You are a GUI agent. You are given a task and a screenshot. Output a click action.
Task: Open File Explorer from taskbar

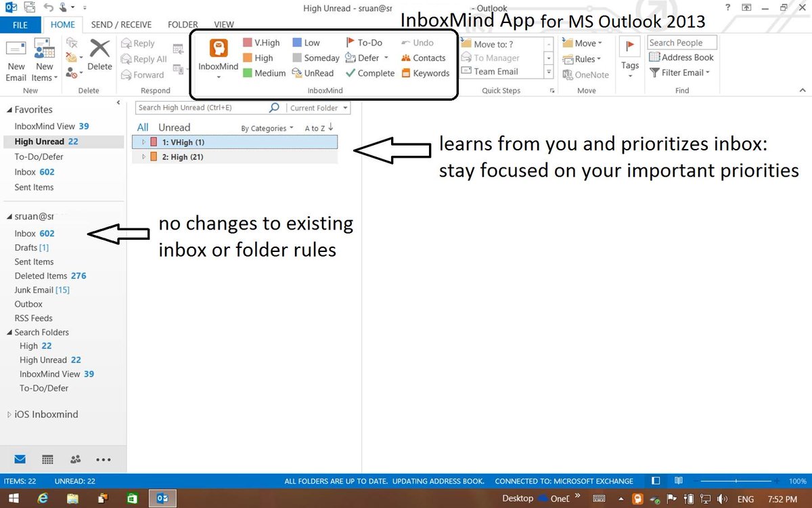tap(72, 498)
